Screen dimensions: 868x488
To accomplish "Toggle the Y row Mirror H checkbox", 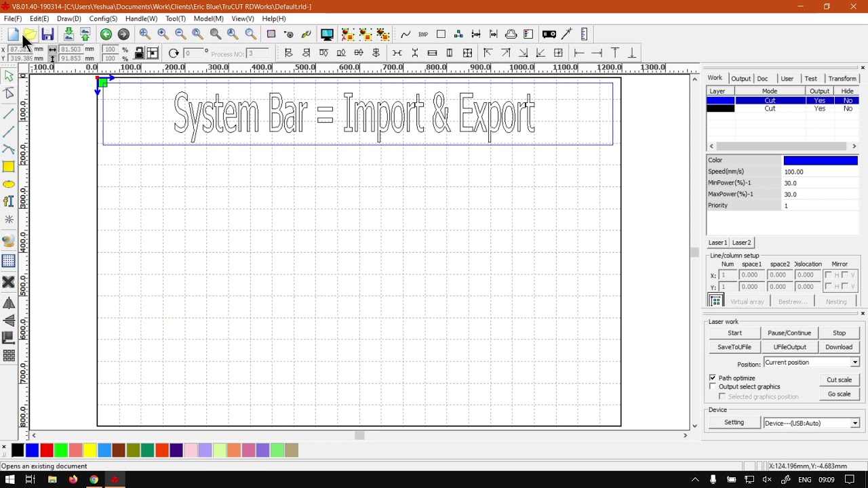I will [828, 286].
